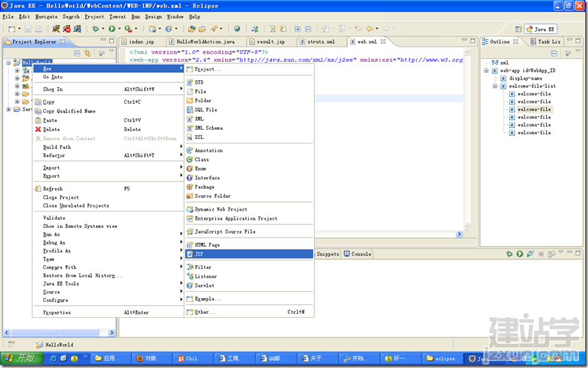Screen dimensions: 588x368
Task: Open the Design menu in menu bar
Action: (154, 16)
